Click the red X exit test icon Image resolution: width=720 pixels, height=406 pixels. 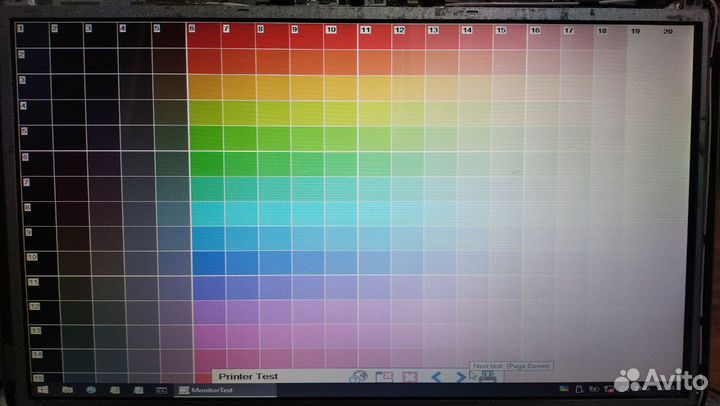[x=409, y=377]
